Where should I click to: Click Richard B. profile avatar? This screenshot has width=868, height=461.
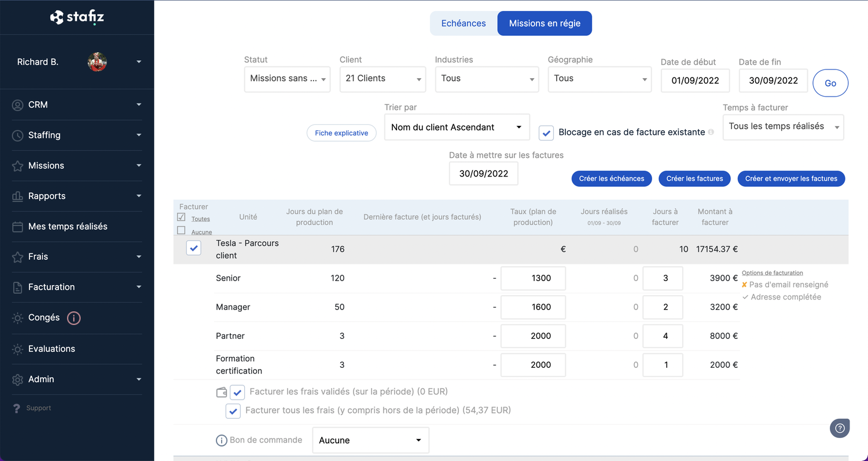[97, 62]
